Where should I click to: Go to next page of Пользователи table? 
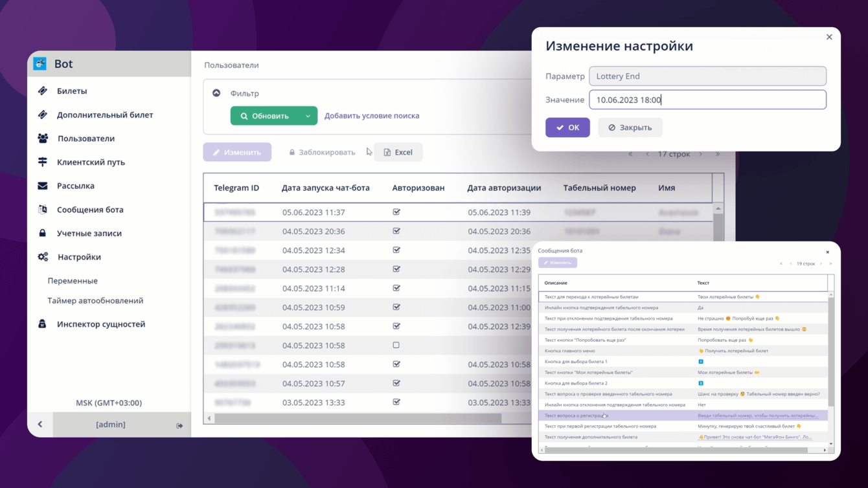[x=700, y=154]
